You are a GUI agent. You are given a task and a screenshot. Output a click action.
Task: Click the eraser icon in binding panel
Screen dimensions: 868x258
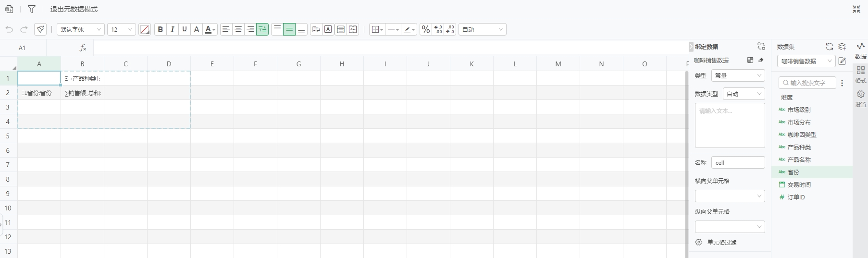pos(761,60)
